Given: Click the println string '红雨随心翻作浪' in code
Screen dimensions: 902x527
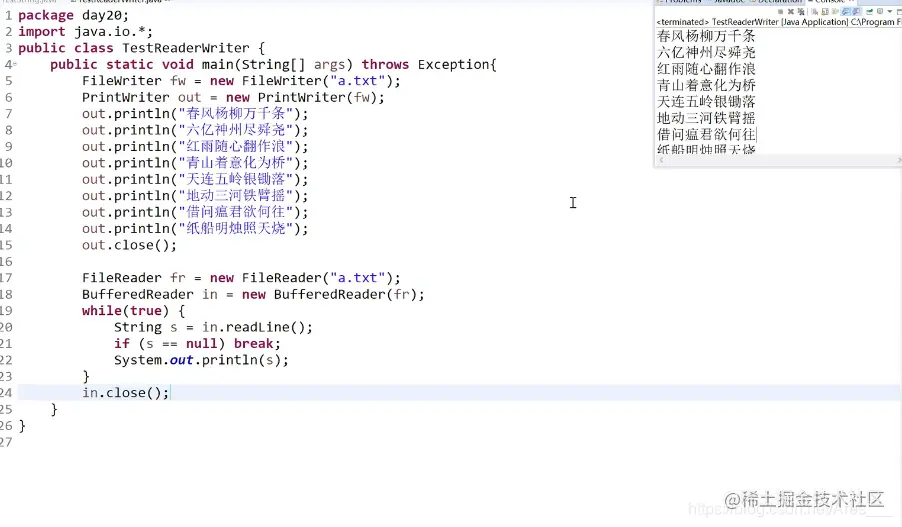Looking at the screenshot, I should 236,146.
